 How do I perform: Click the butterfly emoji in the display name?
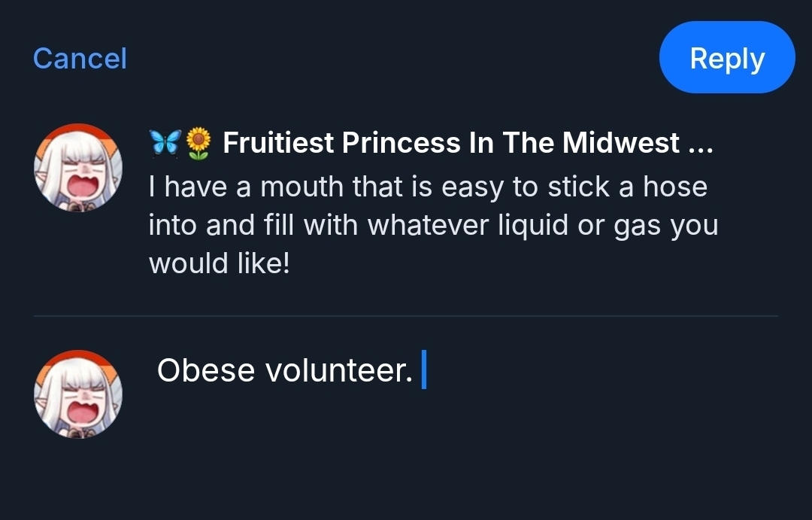coord(164,143)
